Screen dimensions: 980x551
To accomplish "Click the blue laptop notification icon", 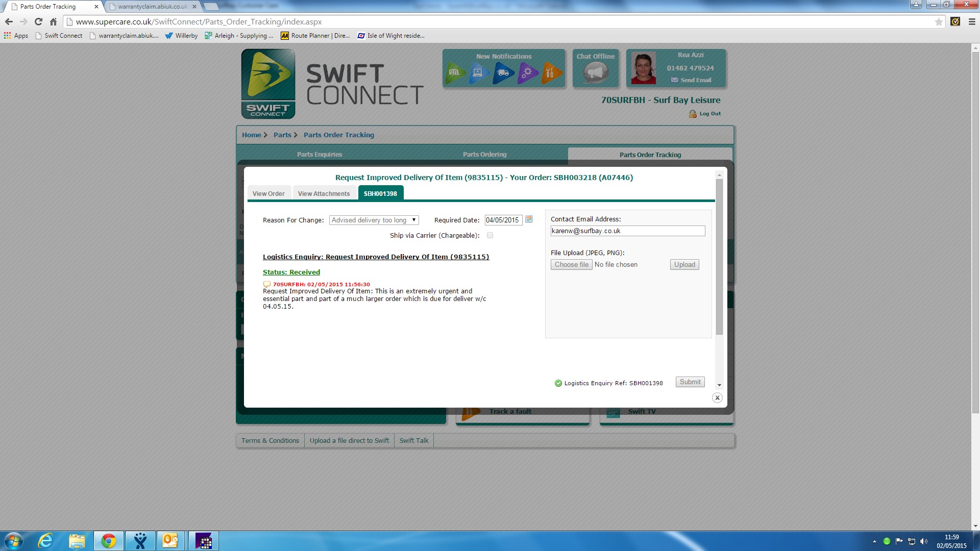I will (x=479, y=73).
